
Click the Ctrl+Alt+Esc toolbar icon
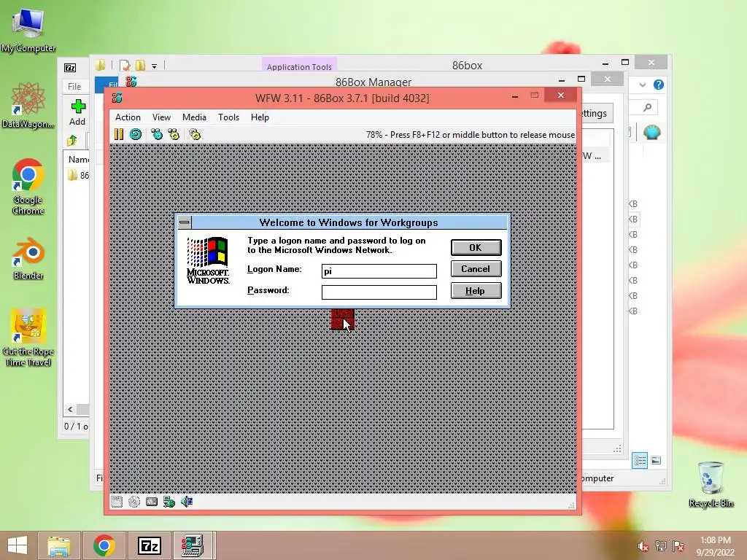[174, 134]
